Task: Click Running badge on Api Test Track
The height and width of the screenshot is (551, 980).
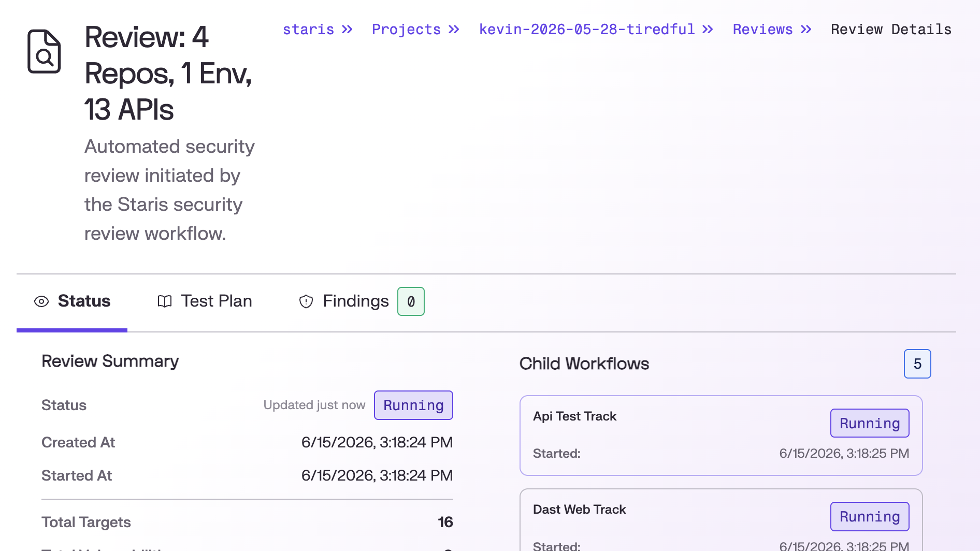Action: click(x=870, y=424)
